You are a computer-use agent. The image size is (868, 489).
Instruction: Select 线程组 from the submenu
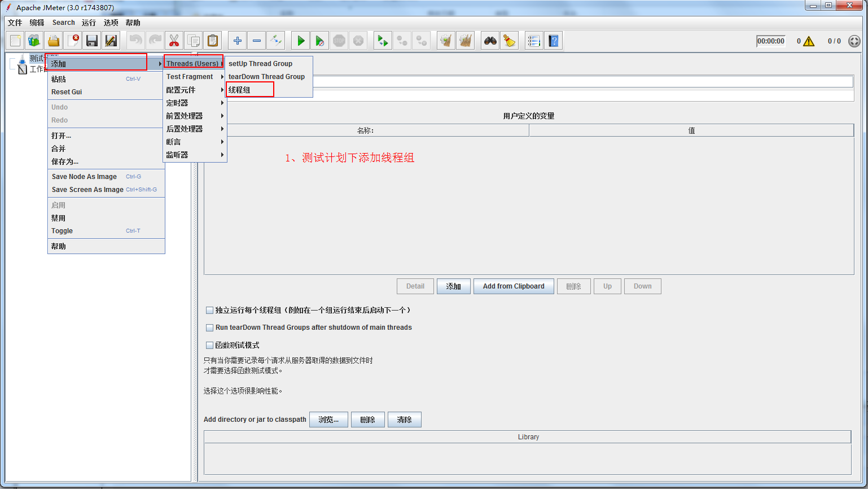click(x=269, y=90)
